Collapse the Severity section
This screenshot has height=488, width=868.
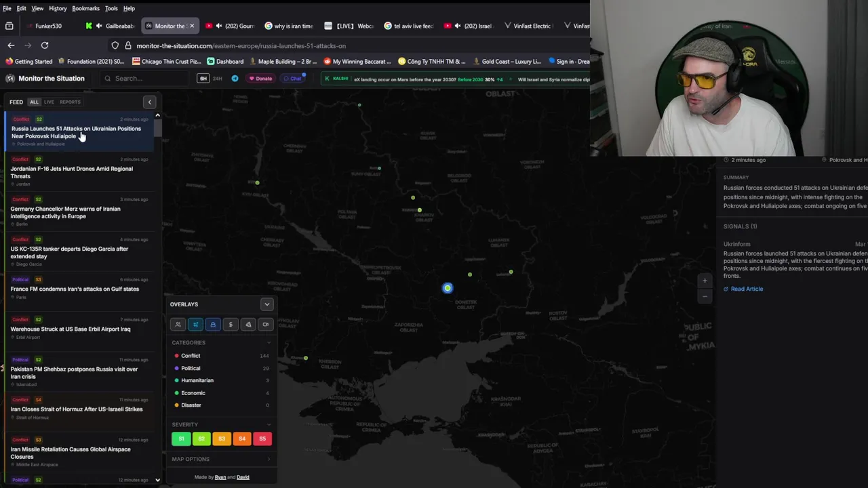coord(269,425)
